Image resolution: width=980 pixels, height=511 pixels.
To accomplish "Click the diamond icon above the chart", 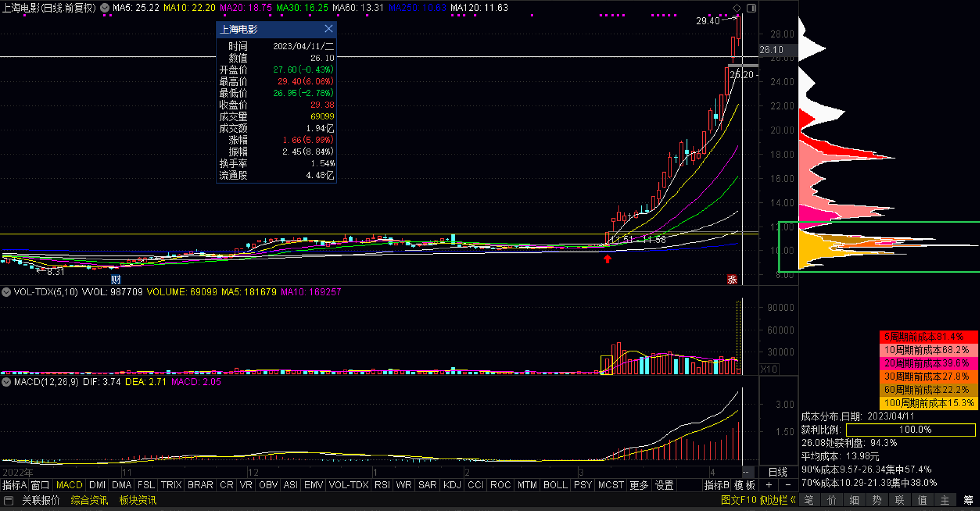I will tap(737, 8).
